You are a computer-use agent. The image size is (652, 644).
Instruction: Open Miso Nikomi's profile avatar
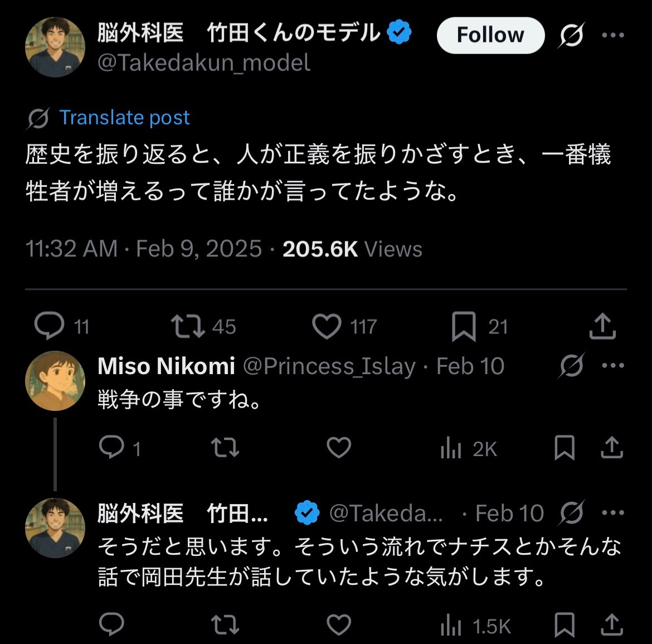coord(55,381)
